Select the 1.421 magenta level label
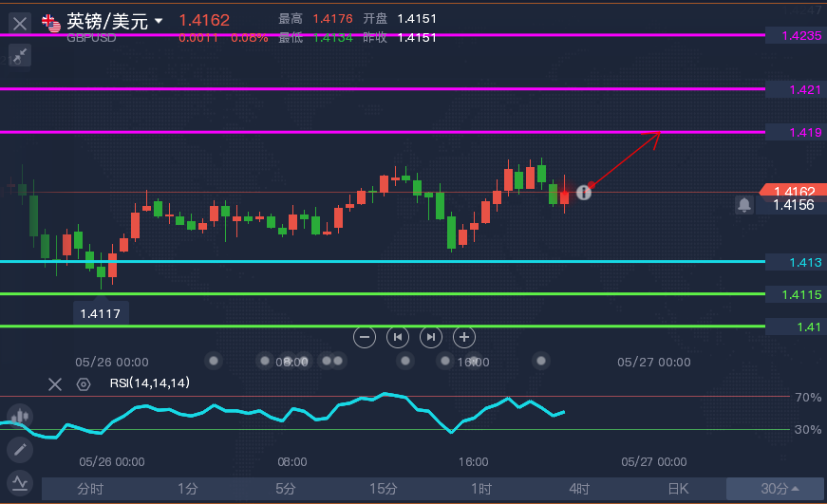The width and height of the screenshot is (827, 504). coord(796,89)
